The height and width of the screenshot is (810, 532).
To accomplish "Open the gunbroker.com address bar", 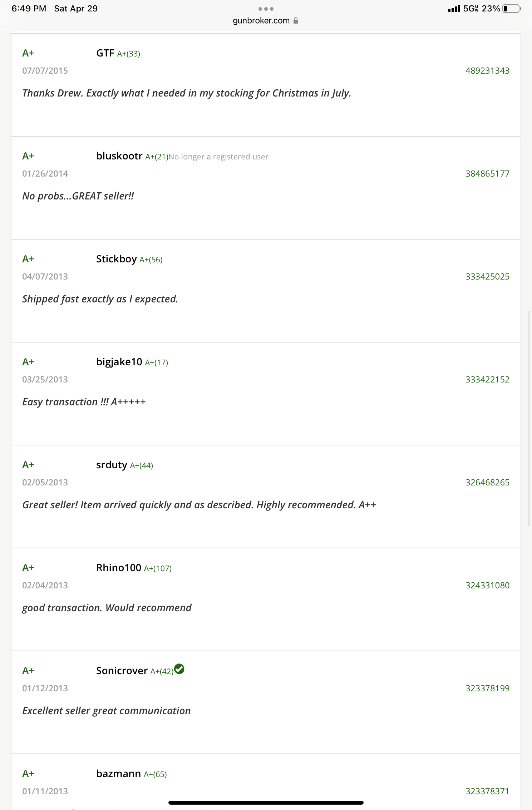I will (x=261, y=21).
